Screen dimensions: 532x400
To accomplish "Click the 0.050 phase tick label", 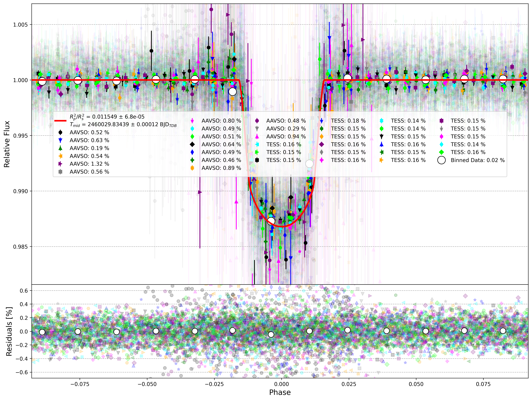I will [416, 384].
